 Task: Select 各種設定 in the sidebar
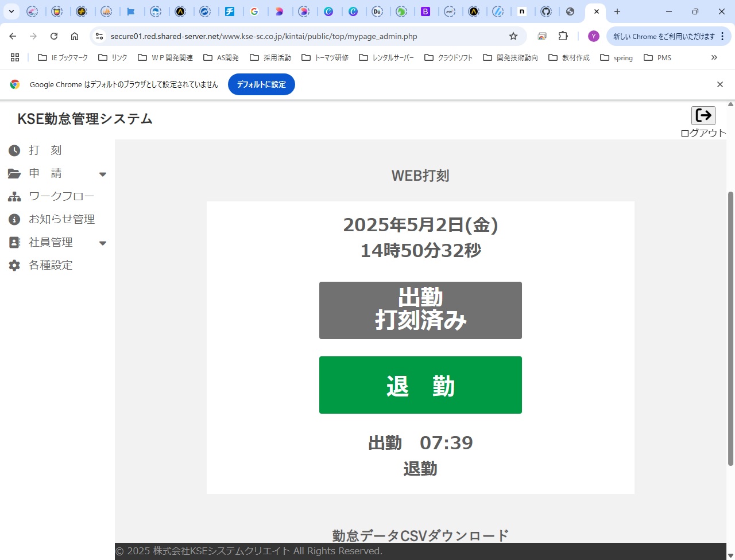pyautogui.click(x=51, y=265)
